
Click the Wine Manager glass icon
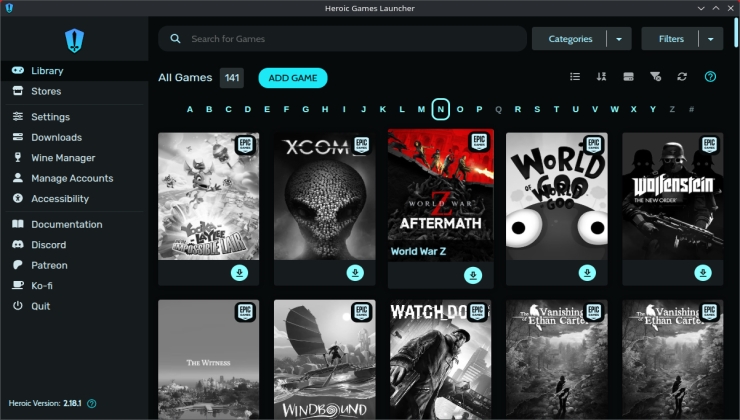tap(18, 157)
